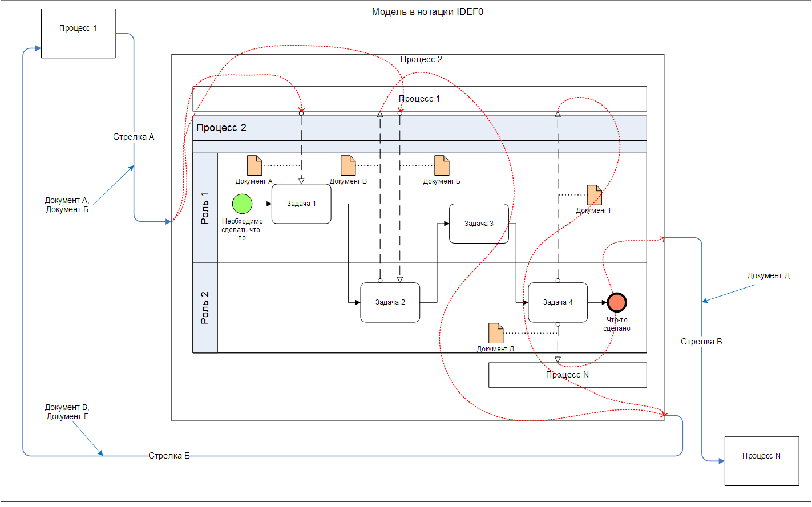Click the Стрелка А arrow label

coord(134,137)
